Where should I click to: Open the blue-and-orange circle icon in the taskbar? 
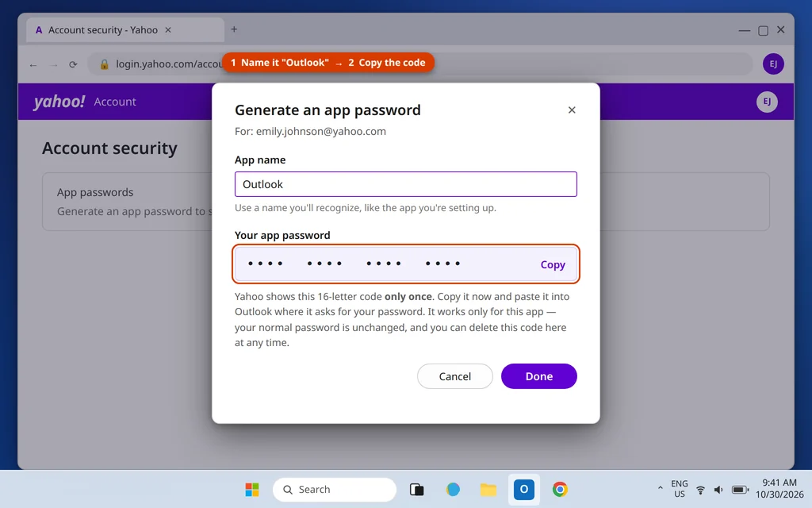click(453, 489)
